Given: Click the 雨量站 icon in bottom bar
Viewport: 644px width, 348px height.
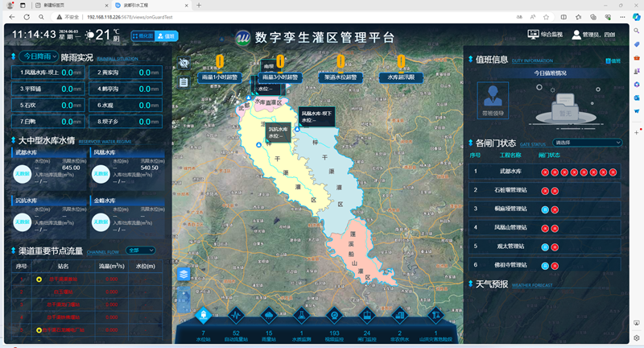Looking at the screenshot, I should tap(269, 316).
